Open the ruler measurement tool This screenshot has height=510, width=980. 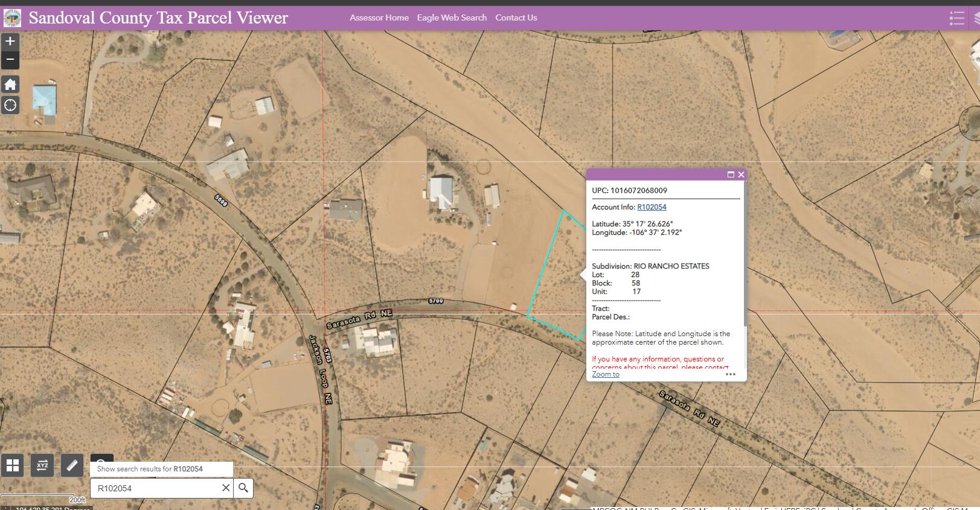[72, 465]
